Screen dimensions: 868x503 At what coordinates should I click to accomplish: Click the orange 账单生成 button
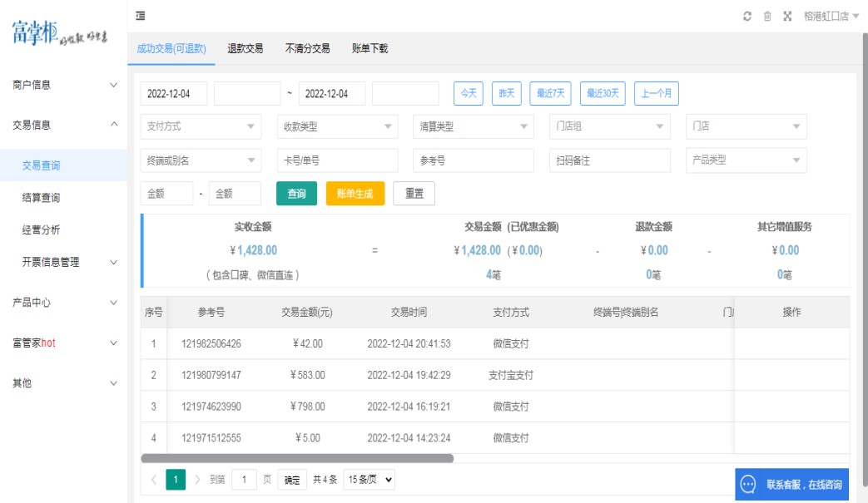pos(355,194)
